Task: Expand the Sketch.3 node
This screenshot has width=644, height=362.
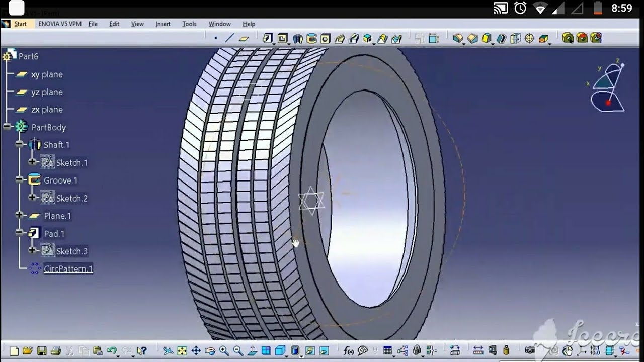Action: [32, 250]
